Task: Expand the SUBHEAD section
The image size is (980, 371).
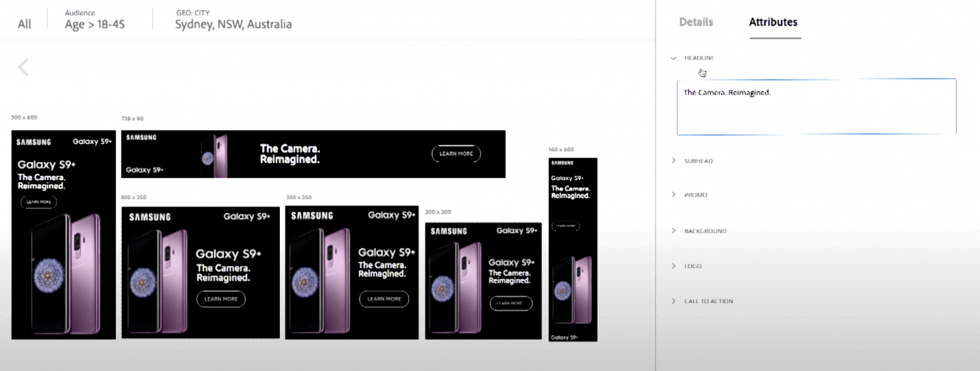Action: click(698, 161)
